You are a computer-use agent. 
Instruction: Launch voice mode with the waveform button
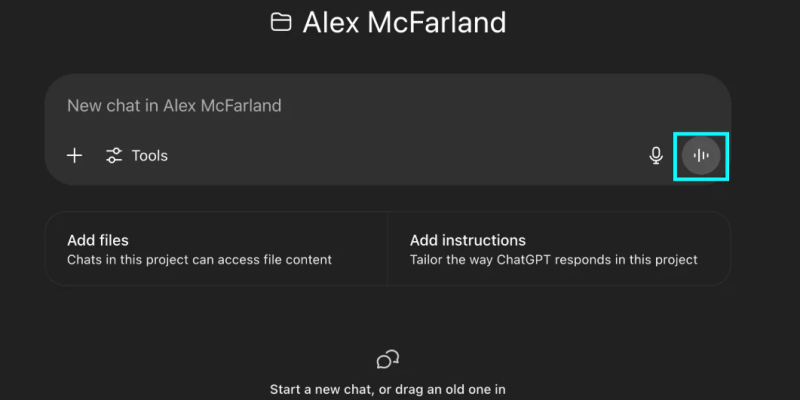click(x=701, y=156)
